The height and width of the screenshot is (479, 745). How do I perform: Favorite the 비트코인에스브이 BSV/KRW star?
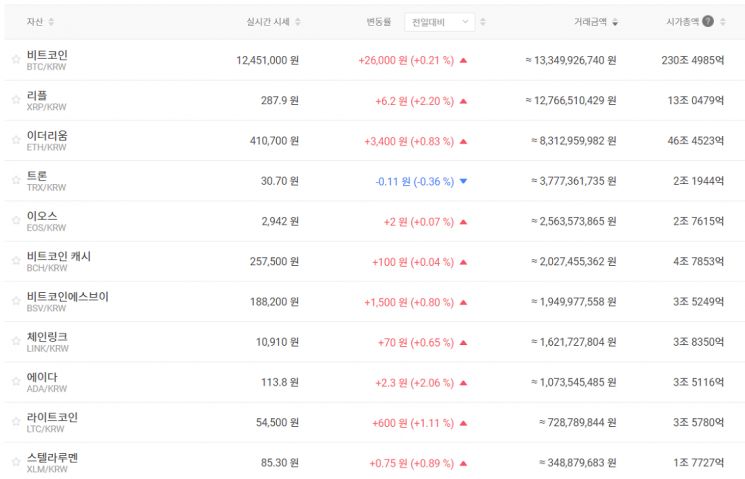pyautogui.click(x=16, y=301)
